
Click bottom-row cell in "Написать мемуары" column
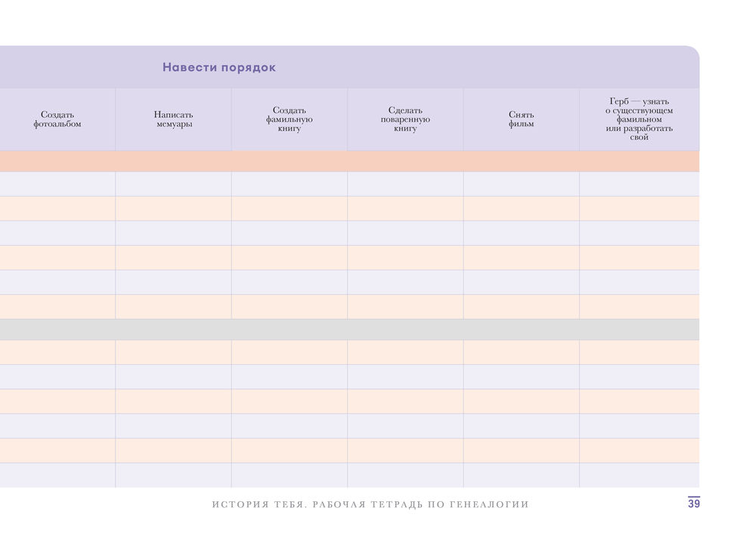(x=173, y=475)
